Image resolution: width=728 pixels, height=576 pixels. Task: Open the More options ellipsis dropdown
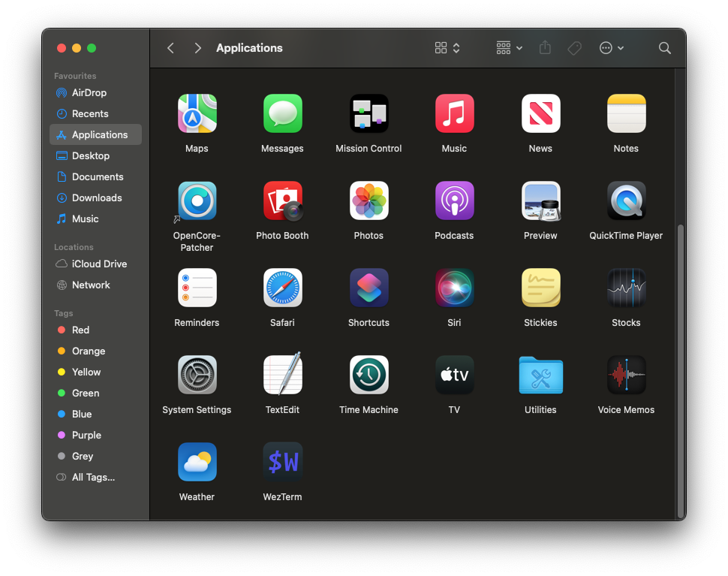(612, 47)
